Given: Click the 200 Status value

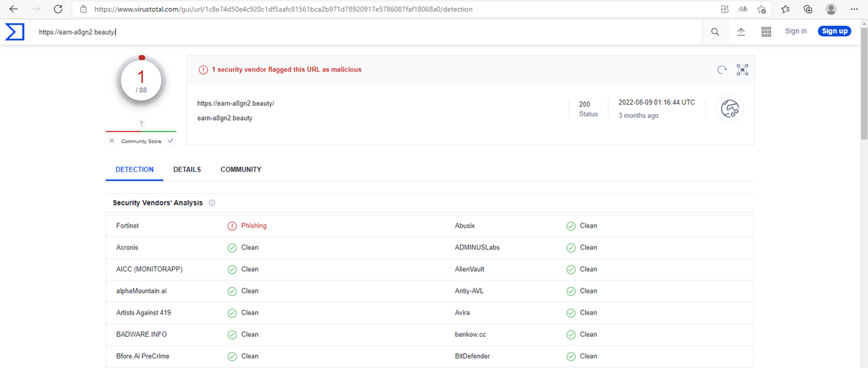Looking at the screenshot, I should [x=585, y=105].
